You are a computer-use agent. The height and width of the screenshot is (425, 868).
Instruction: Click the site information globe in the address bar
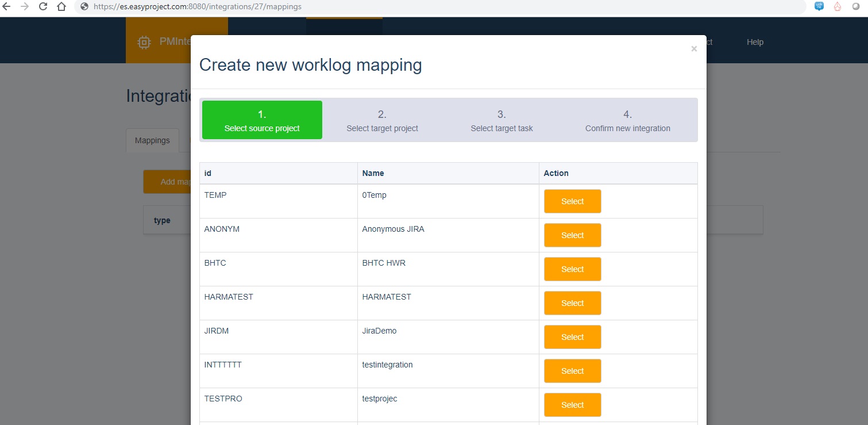(85, 7)
